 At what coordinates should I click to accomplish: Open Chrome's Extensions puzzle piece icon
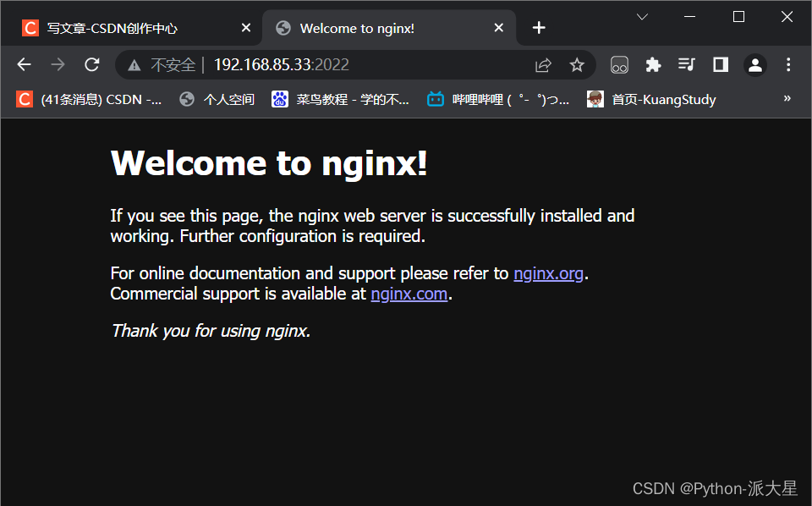click(653, 64)
